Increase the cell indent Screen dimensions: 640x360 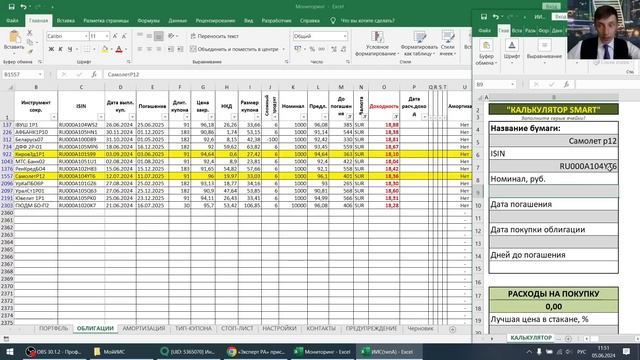point(180,49)
